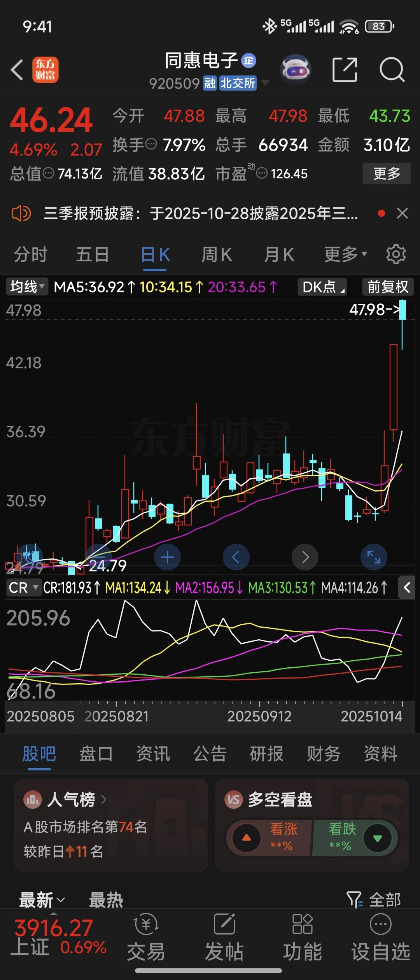Viewport: 420px width, 980px height.
Task: Tap the 发帖 post compose button
Action: point(224,937)
